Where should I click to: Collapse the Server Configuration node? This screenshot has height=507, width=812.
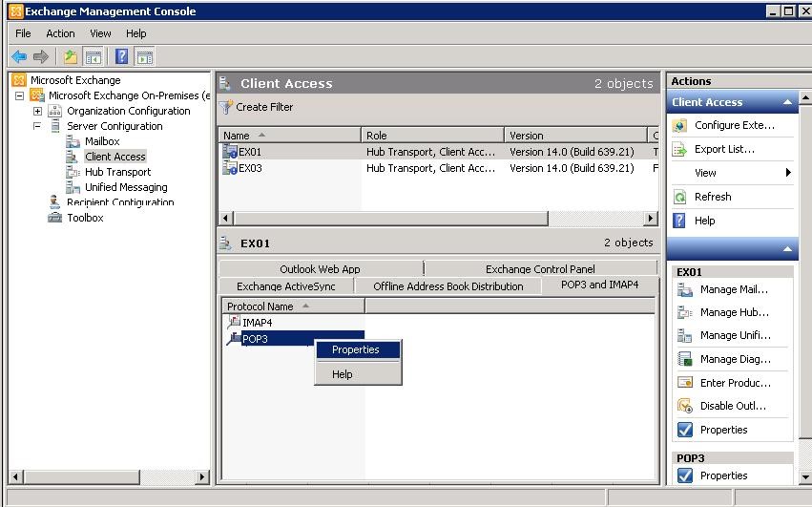coord(37,126)
